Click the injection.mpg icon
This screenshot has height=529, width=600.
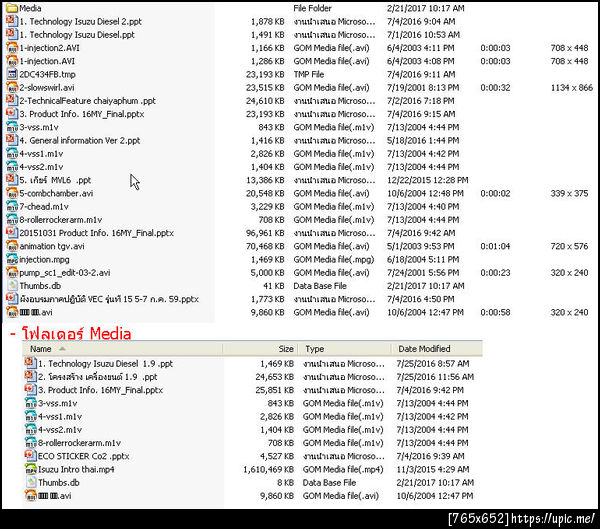pos(12,259)
